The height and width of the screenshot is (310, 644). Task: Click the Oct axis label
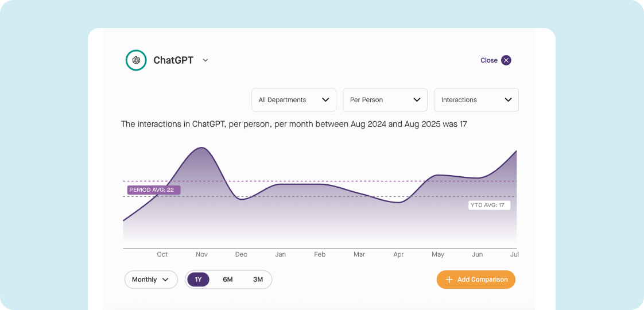click(162, 254)
